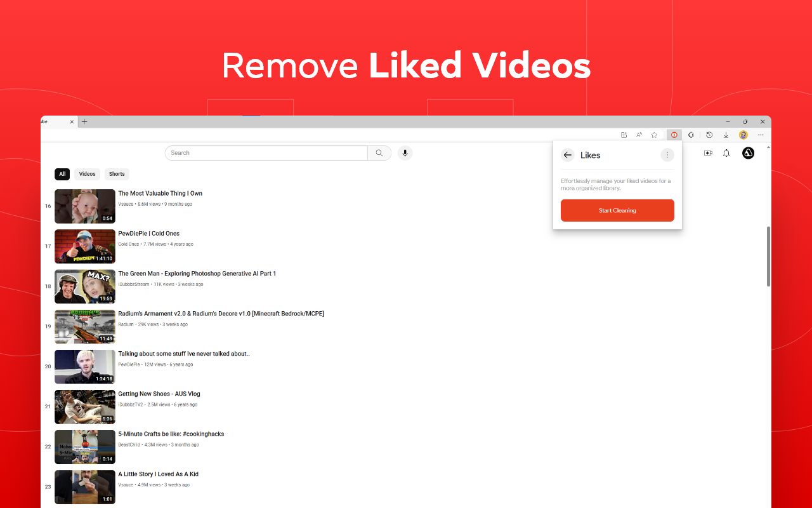Open Radium's Armament video thumbnail
The height and width of the screenshot is (508, 812).
pos(85,326)
